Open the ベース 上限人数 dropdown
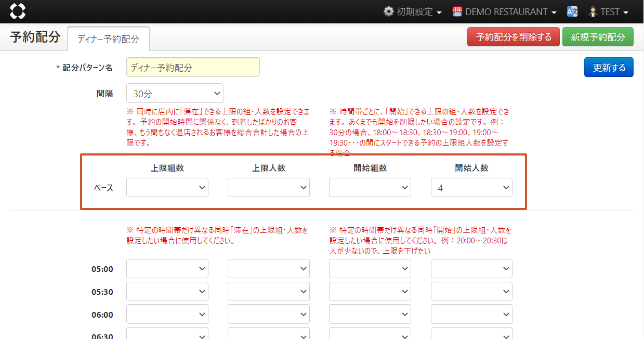Viewport: 644px width, 339px height. click(x=269, y=188)
